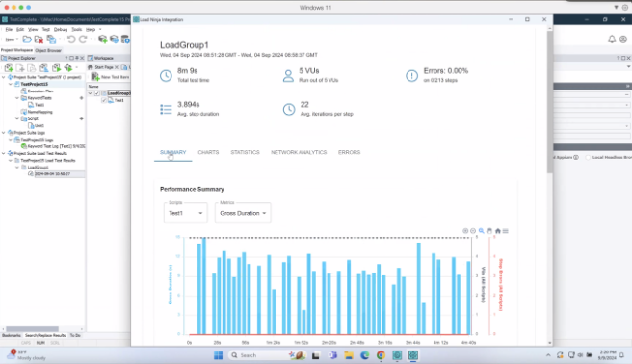Image resolution: width=632 pixels, height=364 pixels.
Task: Click the New Test Item icon in Workspace
Action: click(x=95, y=76)
